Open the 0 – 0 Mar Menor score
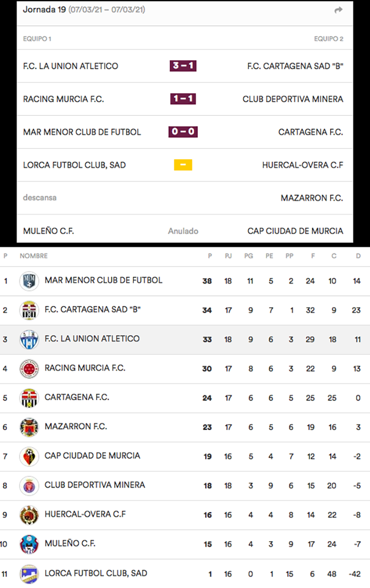The height and width of the screenshot is (588, 370). pyautogui.click(x=183, y=132)
